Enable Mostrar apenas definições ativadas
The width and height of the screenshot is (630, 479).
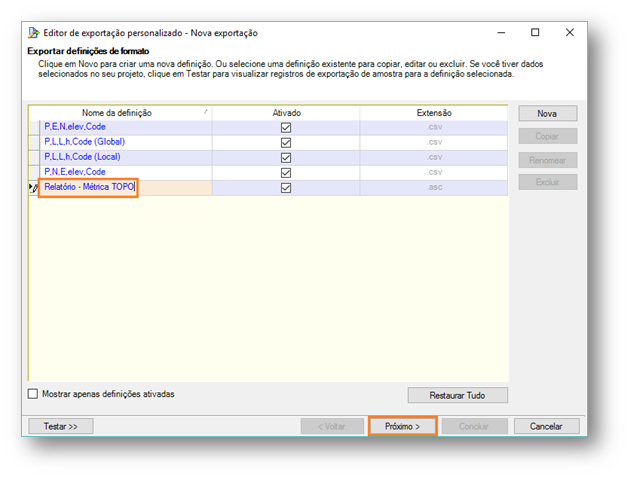pos(33,394)
